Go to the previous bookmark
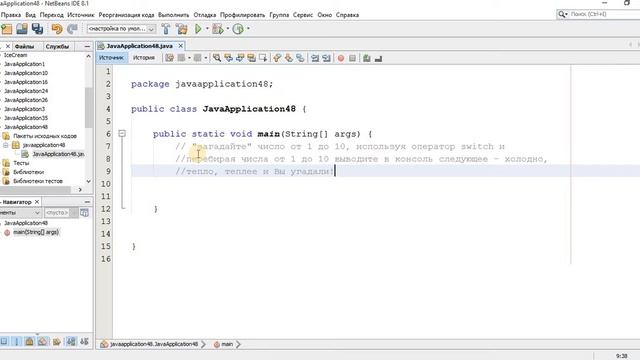The height and width of the screenshot is (360, 640). click(x=277, y=58)
